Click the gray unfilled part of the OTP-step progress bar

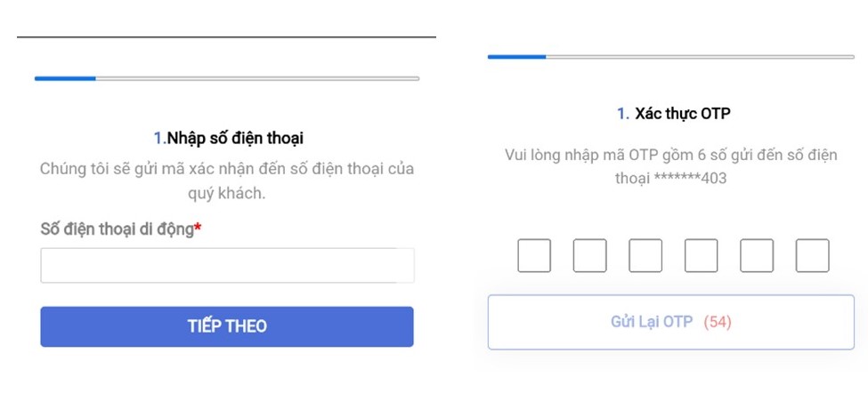pos(701,56)
